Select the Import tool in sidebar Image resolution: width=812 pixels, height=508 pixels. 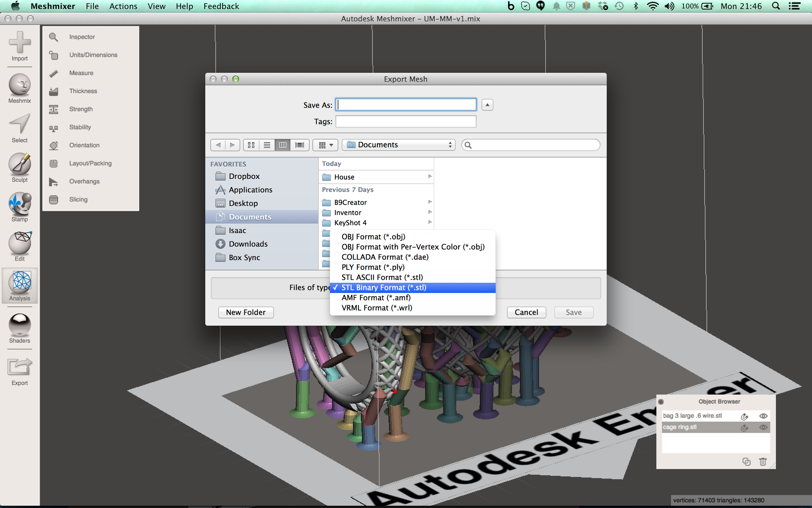19,46
